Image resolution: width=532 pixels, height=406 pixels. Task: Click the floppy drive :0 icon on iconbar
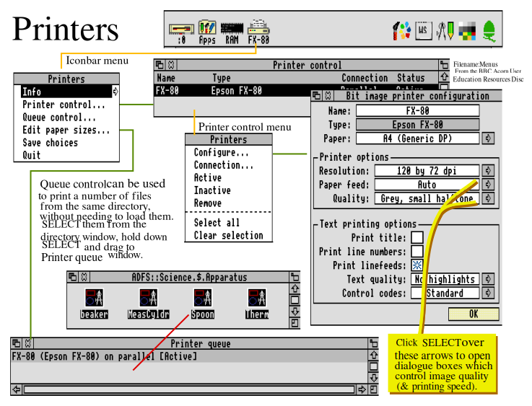(181, 32)
